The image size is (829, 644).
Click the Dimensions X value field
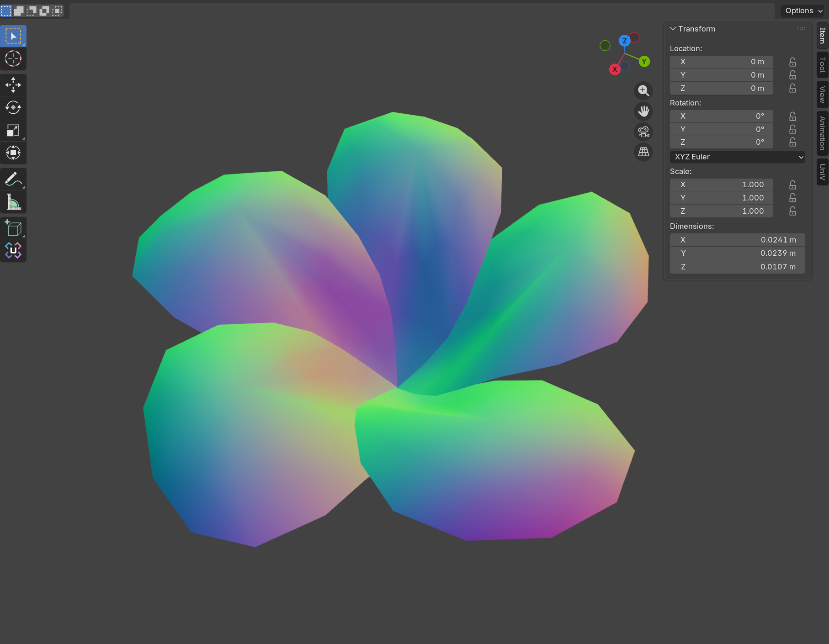click(737, 240)
